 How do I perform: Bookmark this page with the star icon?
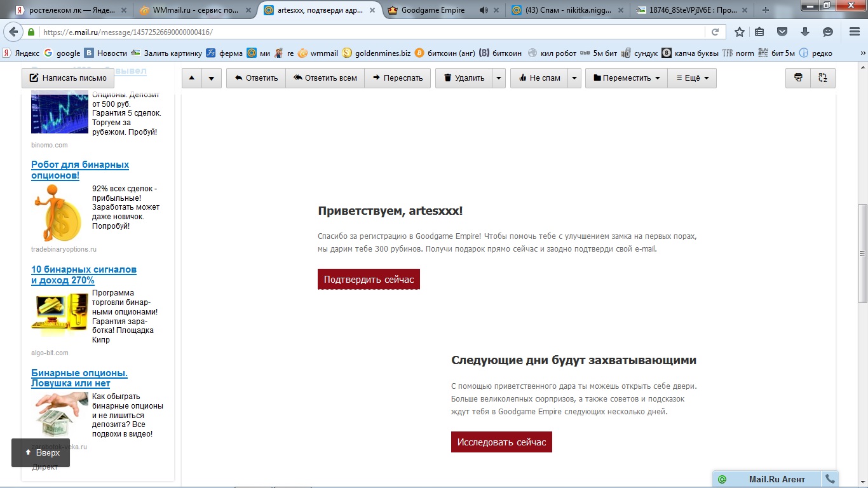(740, 32)
